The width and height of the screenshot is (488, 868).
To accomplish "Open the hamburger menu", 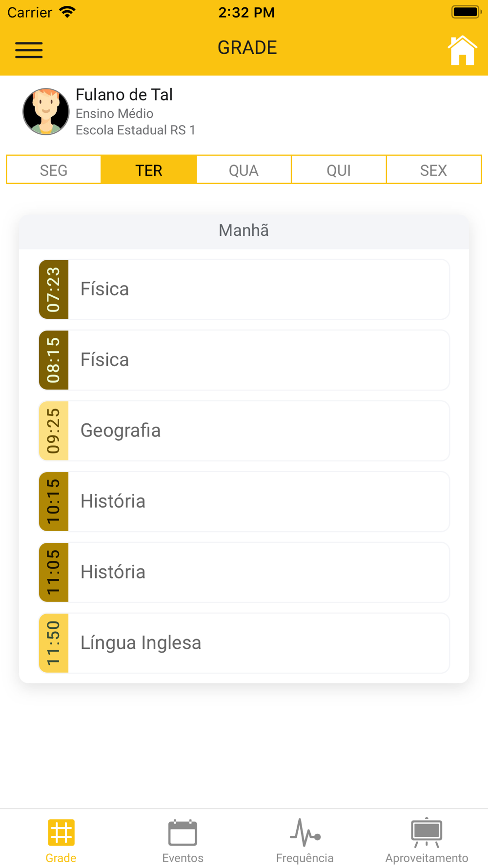I will click(29, 50).
